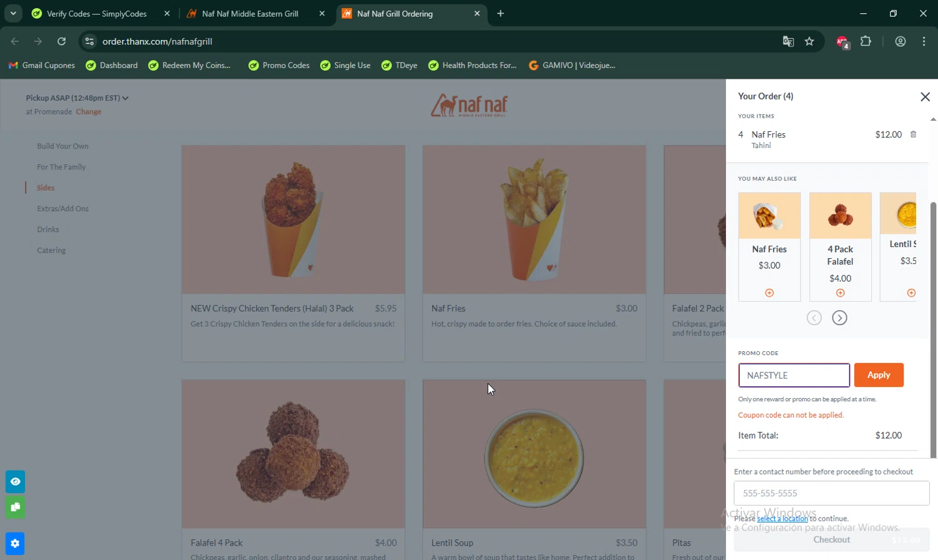This screenshot has width=938, height=560.
Task: Open the Catering menu category
Action: pos(51,251)
